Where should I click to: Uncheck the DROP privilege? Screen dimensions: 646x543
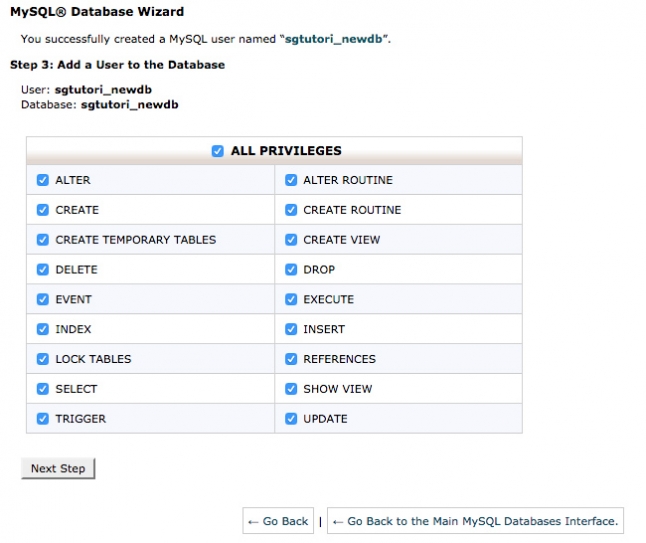[x=291, y=270]
